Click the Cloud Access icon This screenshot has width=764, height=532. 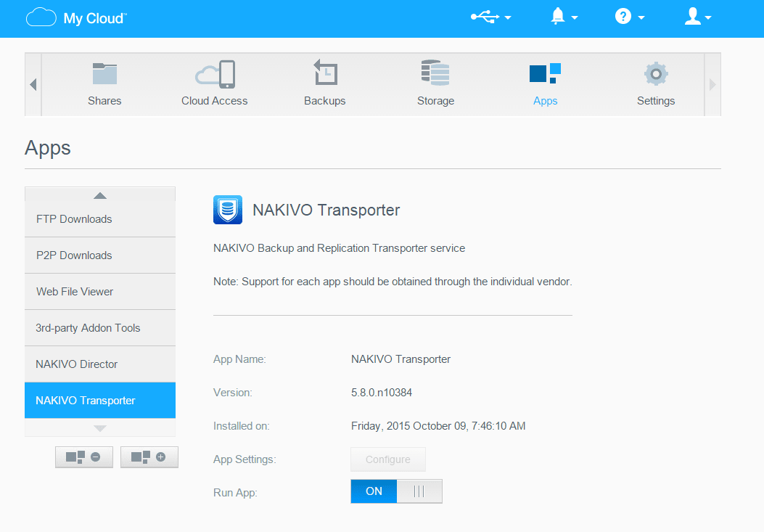(x=215, y=74)
